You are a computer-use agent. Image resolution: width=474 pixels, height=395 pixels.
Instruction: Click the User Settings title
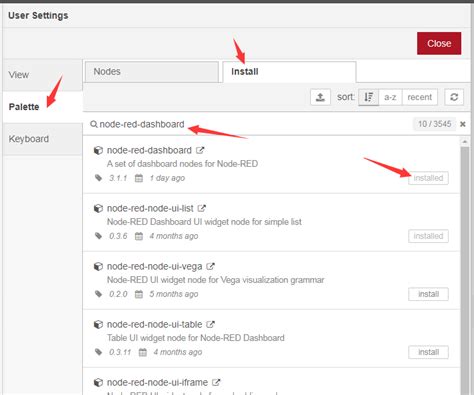pos(38,15)
